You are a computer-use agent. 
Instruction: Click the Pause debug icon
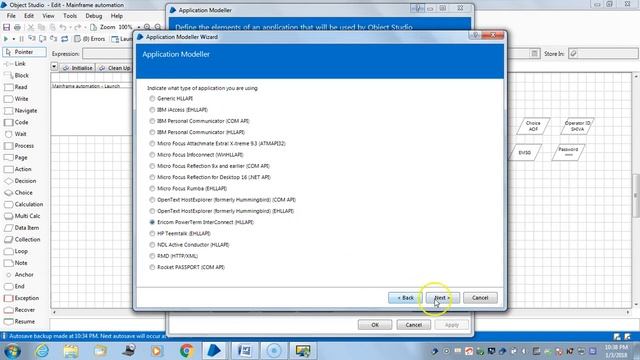(x=22, y=39)
